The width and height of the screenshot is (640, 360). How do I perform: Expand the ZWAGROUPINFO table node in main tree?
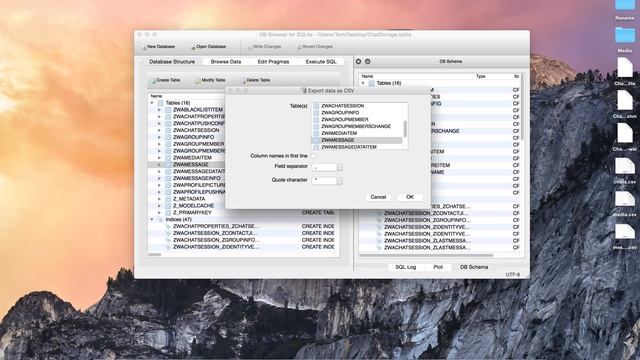pos(160,137)
